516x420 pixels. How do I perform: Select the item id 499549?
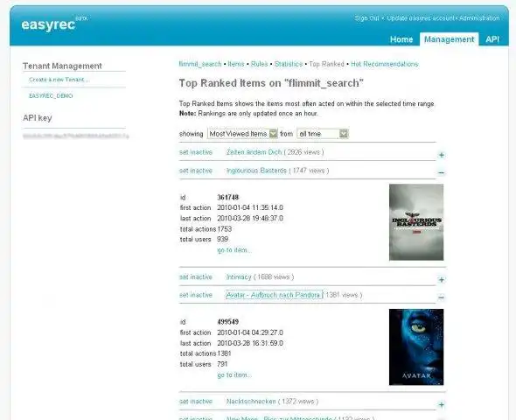[x=227, y=322]
